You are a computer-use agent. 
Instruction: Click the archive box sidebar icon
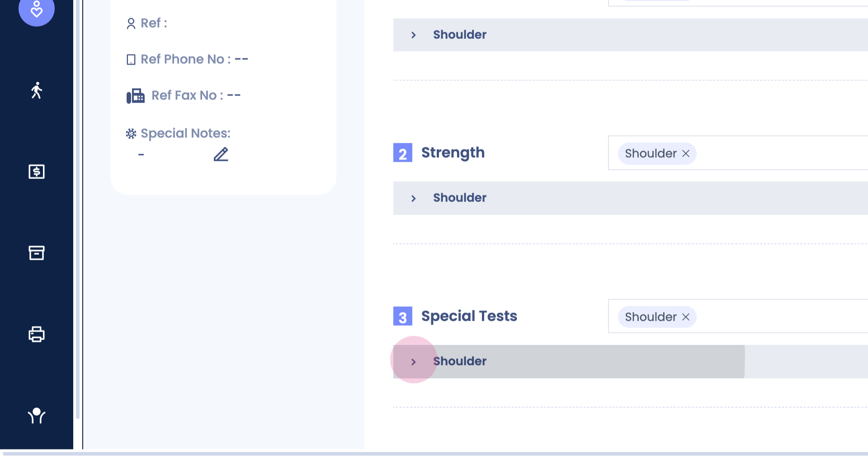[37, 253]
